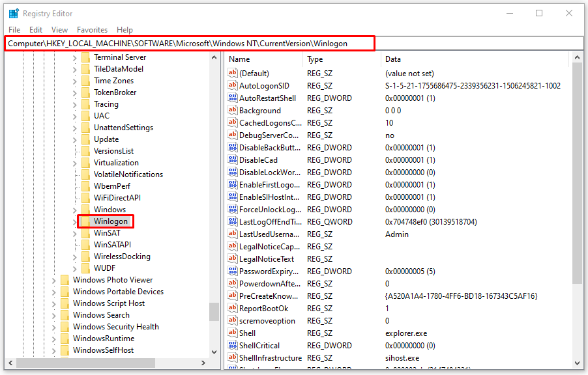This screenshot has height=375, width=588.
Task: Click the Windows Search folder icon
Action: (x=65, y=315)
